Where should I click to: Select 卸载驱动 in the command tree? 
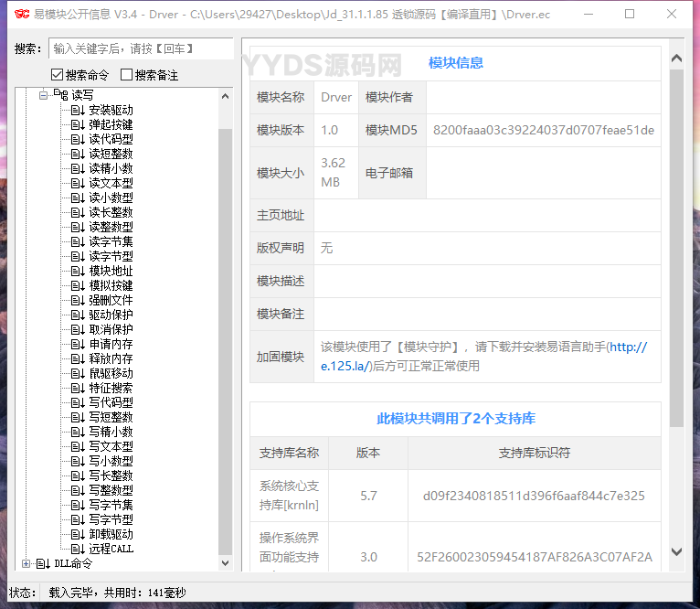click(111, 534)
